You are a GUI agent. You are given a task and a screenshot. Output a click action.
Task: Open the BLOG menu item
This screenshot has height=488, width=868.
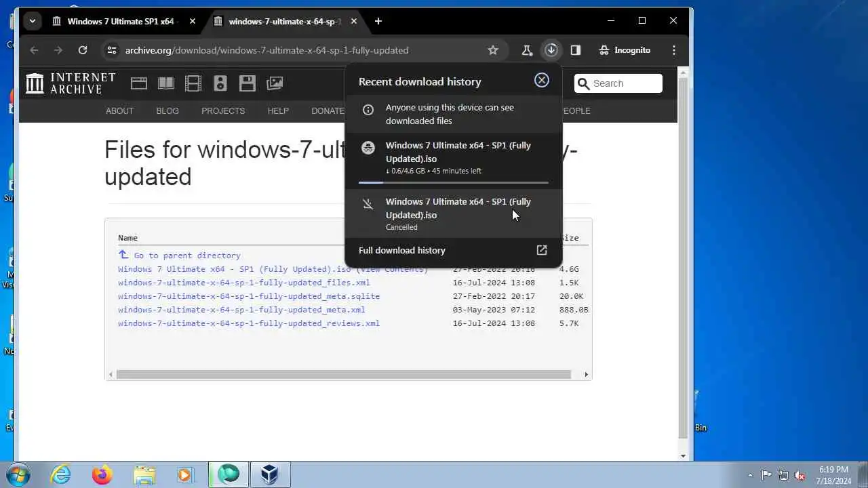(x=167, y=110)
